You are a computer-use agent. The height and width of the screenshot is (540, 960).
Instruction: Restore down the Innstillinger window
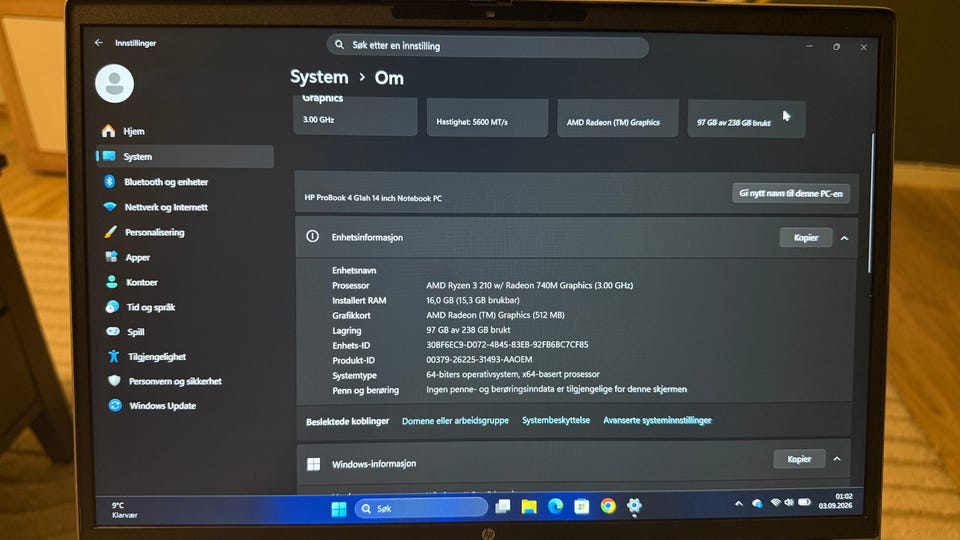tap(836, 47)
